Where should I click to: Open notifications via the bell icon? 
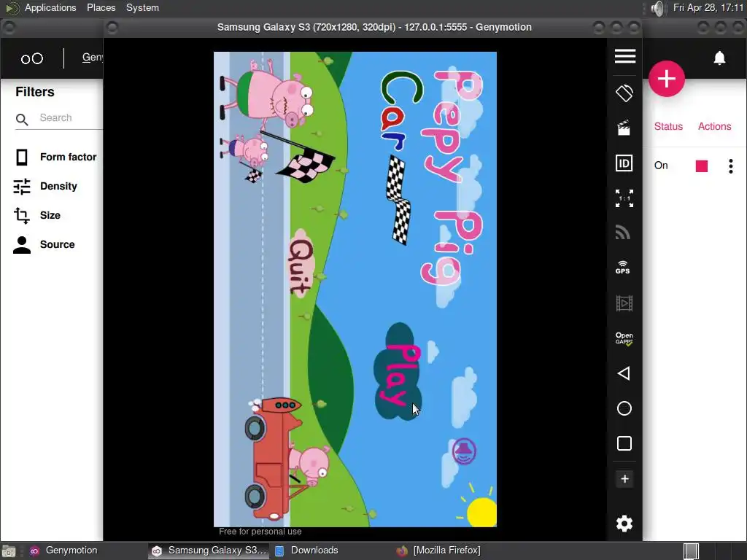(719, 58)
